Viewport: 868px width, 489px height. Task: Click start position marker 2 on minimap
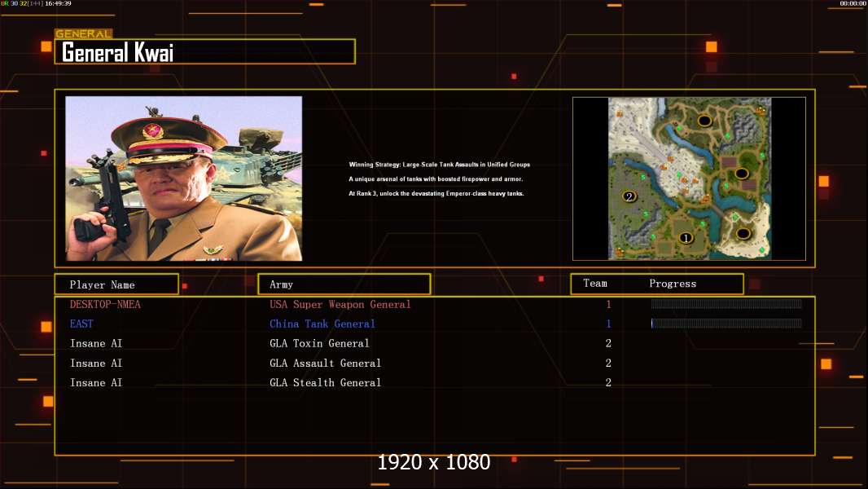[x=628, y=196]
